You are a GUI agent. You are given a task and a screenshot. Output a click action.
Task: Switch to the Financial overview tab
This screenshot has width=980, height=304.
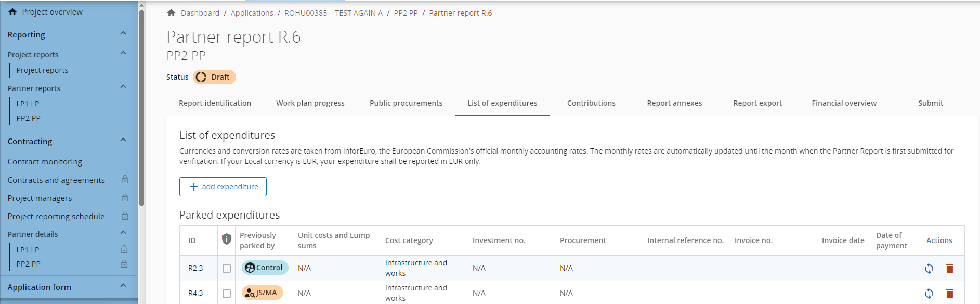(x=844, y=103)
